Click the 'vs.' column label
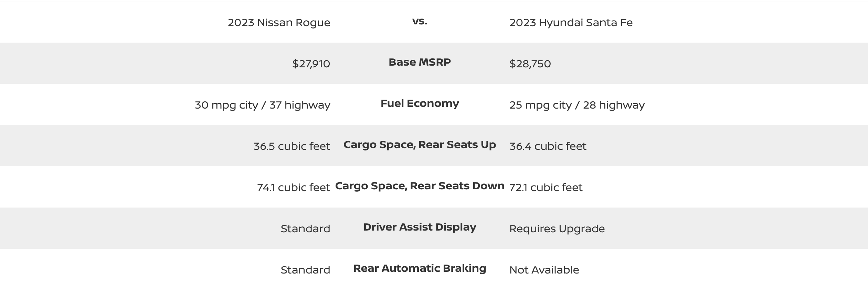This screenshot has width=868, height=290. pyautogui.click(x=420, y=21)
